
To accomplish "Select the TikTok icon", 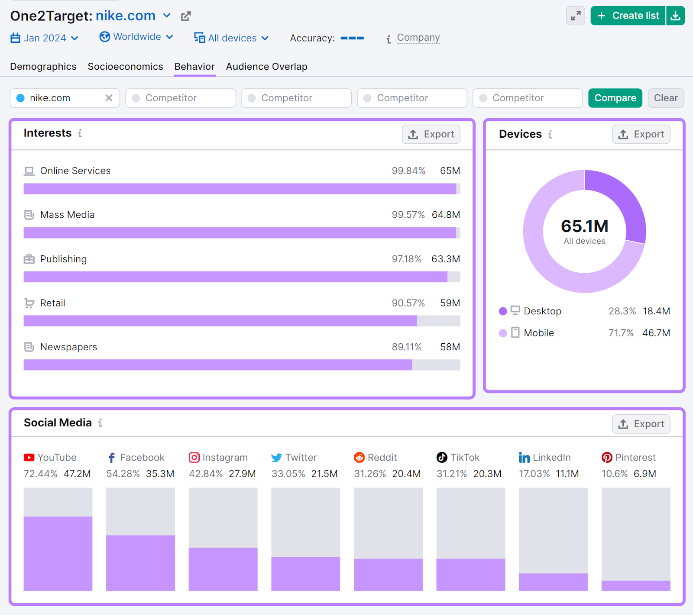I will pos(441,458).
